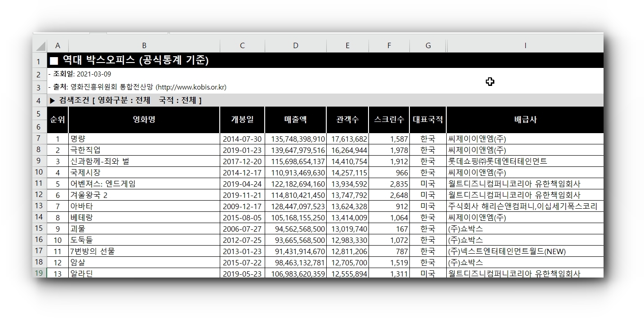
Task: Select the movie cell '국제시장'
Action: 144,172
